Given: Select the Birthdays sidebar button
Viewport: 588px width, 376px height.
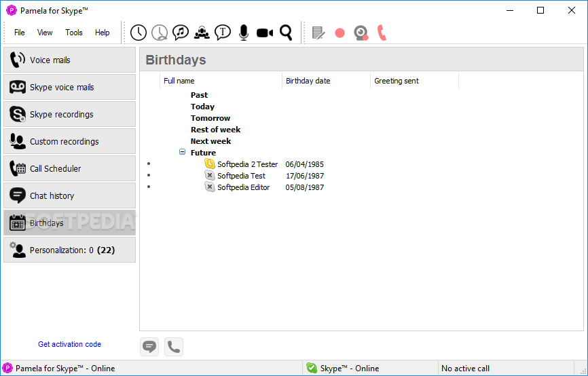Looking at the screenshot, I should 69,223.
